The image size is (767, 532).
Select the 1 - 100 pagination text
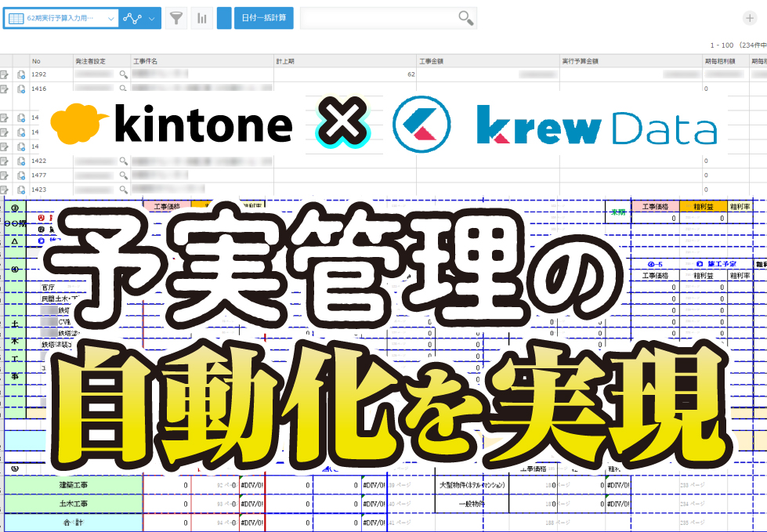point(722,45)
